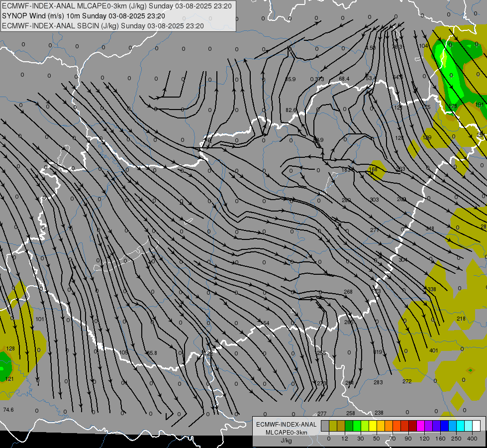
Task: Click the bright cyan legend swatch
Action: click(460, 426)
